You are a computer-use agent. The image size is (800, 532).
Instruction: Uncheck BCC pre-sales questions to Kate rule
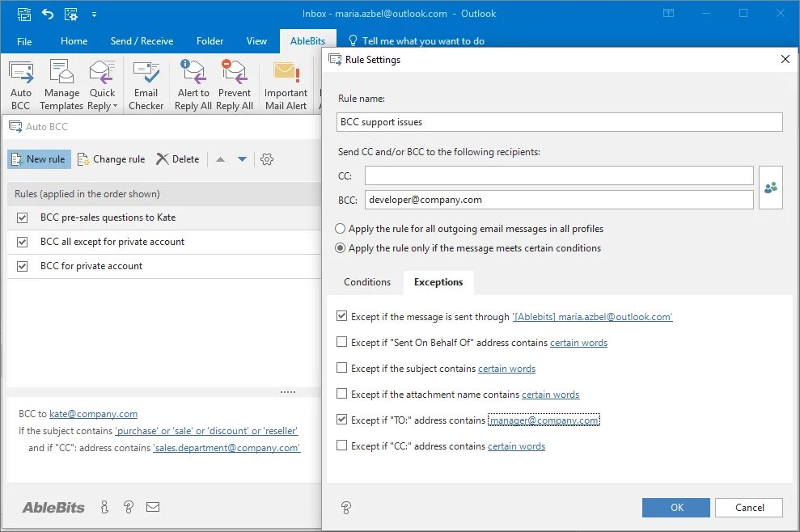pos(22,217)
